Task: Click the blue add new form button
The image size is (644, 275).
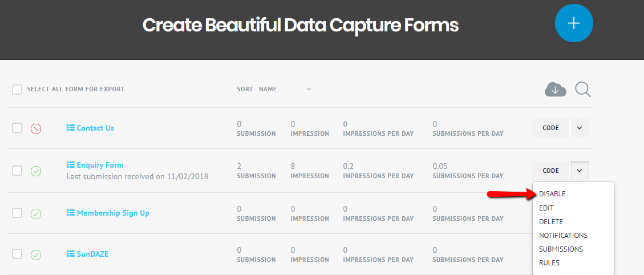Action: [x=574, y=23]
